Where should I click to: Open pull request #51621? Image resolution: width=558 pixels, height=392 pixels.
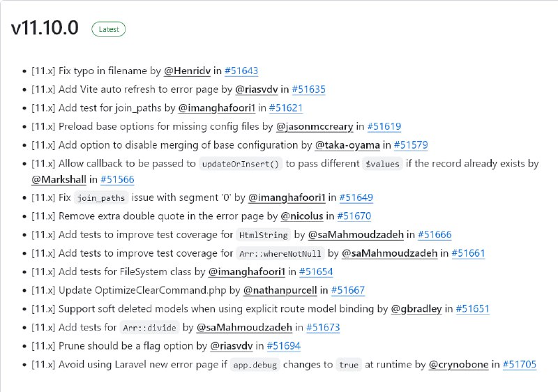[x=286, y=108]
